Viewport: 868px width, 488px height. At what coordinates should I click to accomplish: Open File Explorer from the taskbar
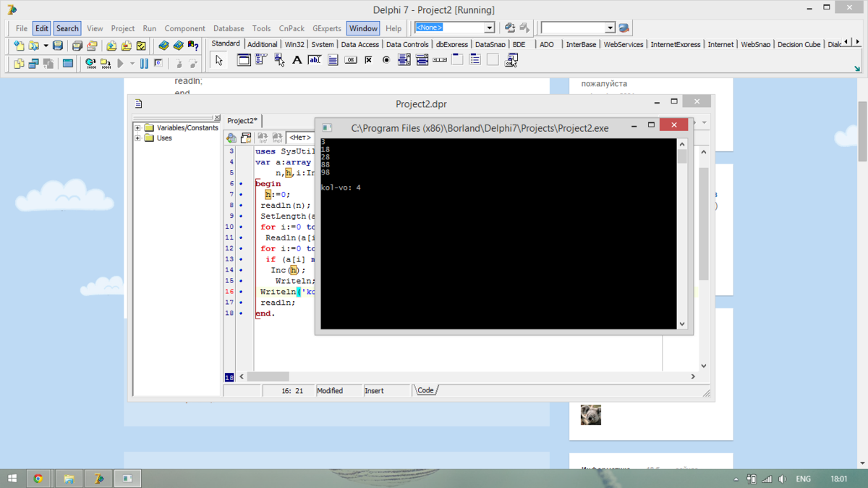point(69,479)
